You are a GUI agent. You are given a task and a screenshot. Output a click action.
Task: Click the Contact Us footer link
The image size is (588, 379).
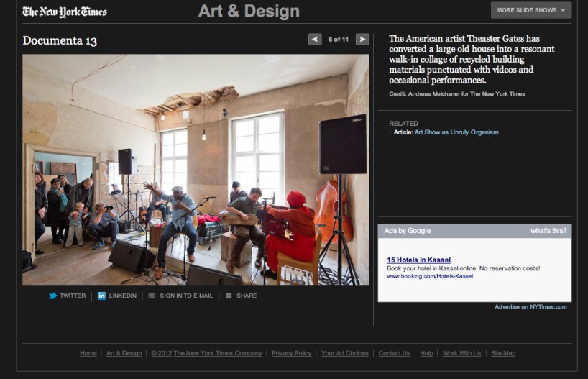[x=394, y=353]
